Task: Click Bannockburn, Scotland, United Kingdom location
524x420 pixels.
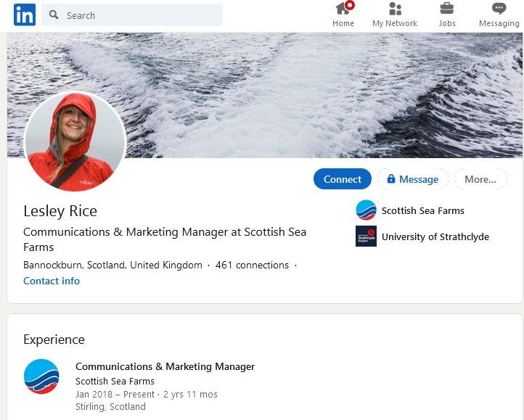Action: (x=112, y=265)
